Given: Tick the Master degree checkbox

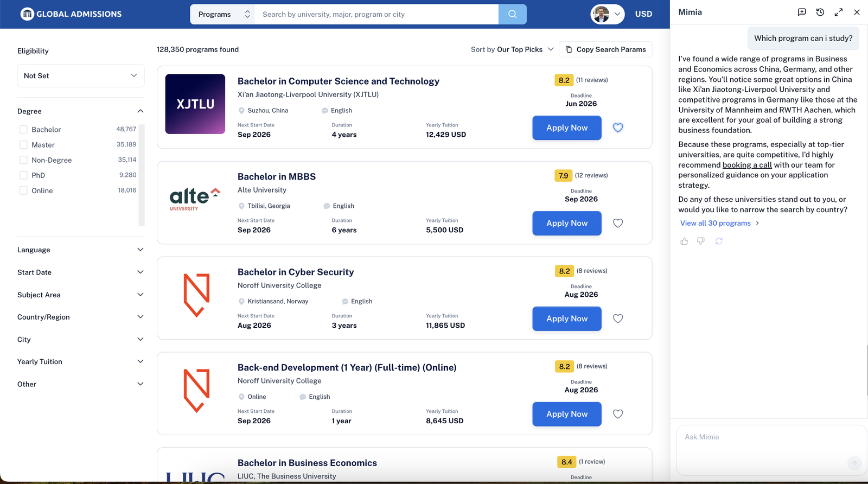Looking at the screenshot, I should tap(23, 145).
